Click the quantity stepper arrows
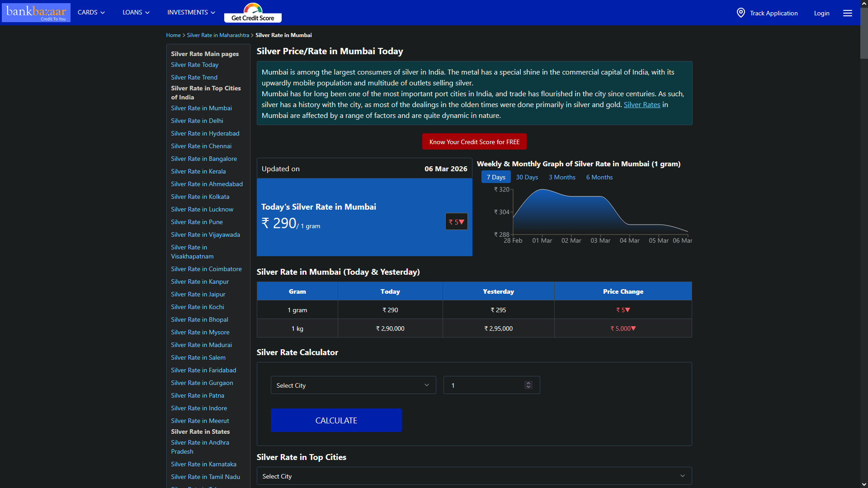The width and height of the screenshot is (868, 488). (x=528, y=385)
